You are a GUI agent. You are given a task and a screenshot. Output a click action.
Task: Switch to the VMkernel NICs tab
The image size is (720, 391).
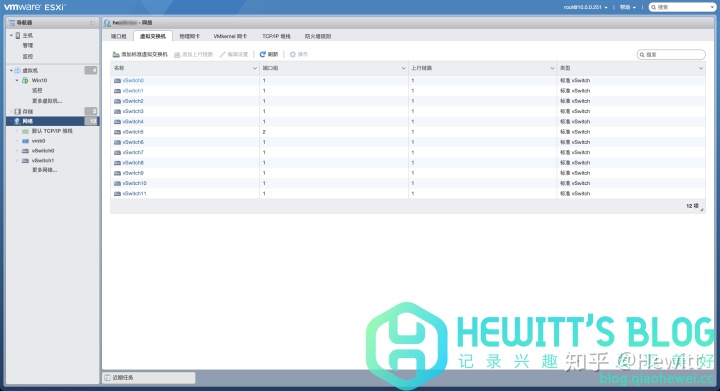click(230, 36)
